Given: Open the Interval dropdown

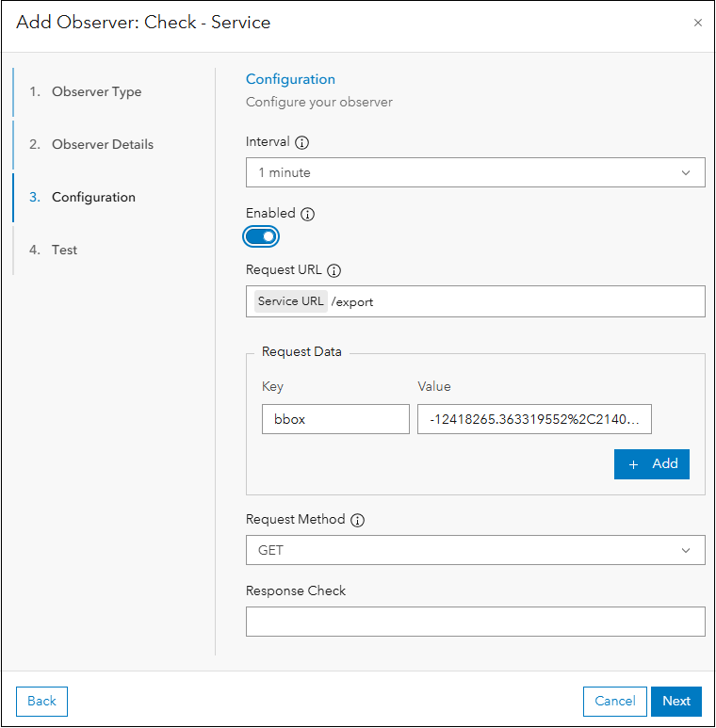Looking at the screenshot, I should pos(475,172).
